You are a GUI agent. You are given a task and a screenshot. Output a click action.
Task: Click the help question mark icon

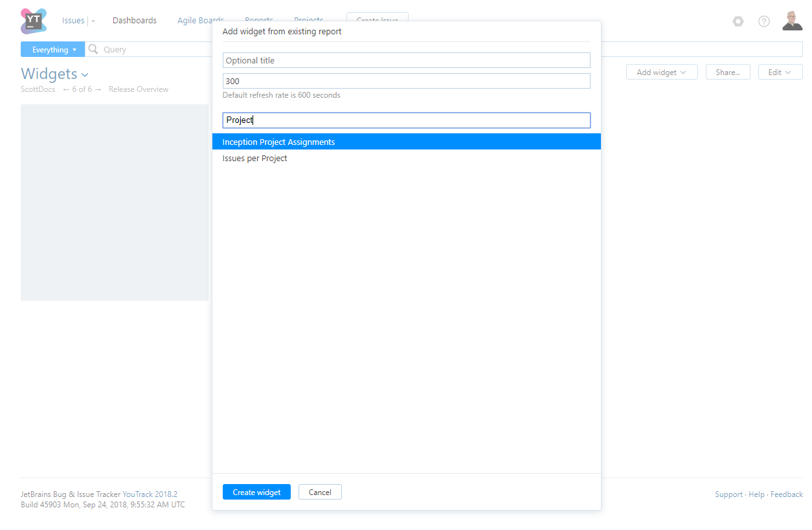pyautogui.click(x=764, y=21)
